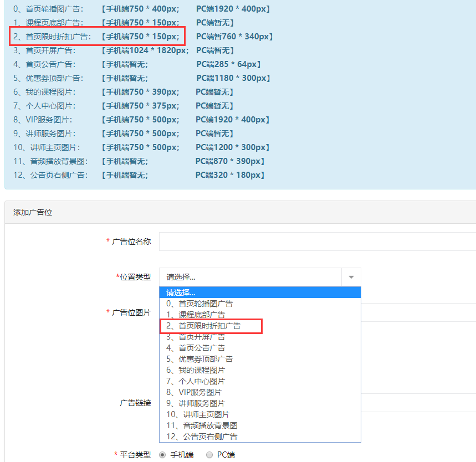
Task: Click info row 11、音频播放背景图
Action: [139, 161]
